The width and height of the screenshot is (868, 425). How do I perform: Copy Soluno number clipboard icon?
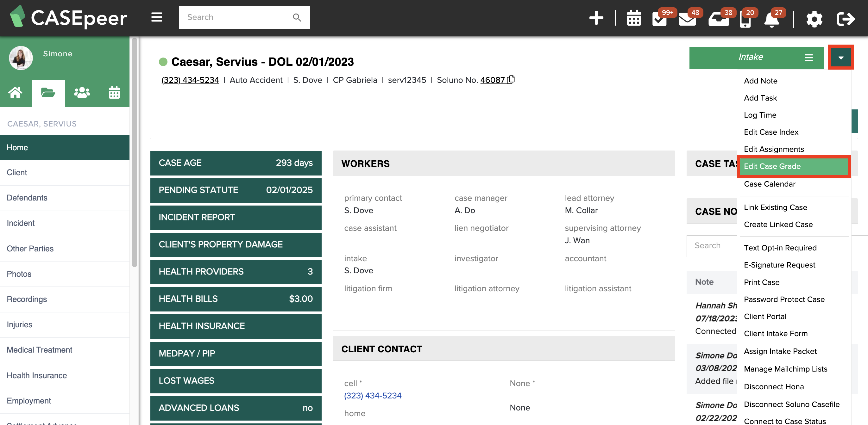(511, 79)
